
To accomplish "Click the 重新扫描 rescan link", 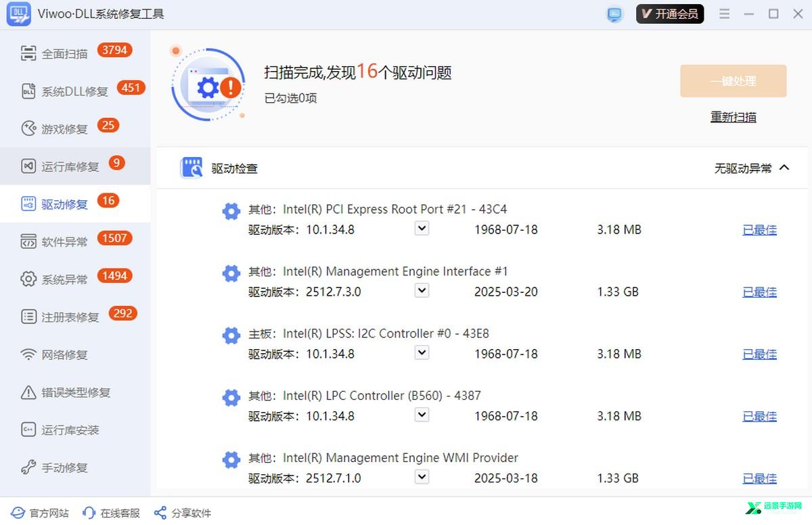I will pos(734,117).
